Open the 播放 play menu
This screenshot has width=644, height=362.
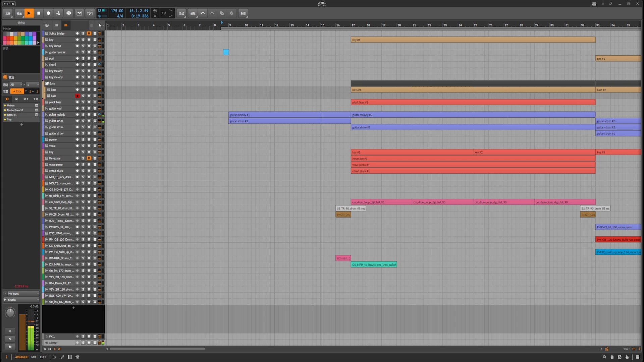(x=19, y=13)
